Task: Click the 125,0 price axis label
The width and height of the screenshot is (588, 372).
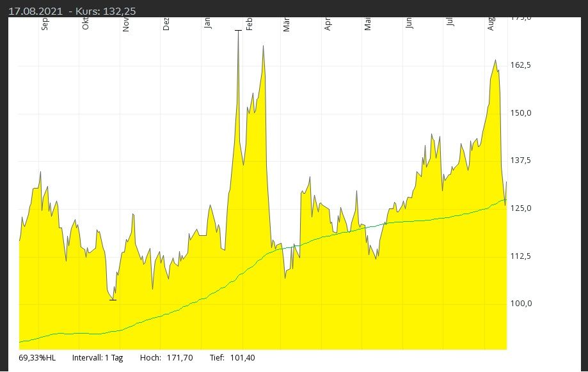Action: coord(520,208)
